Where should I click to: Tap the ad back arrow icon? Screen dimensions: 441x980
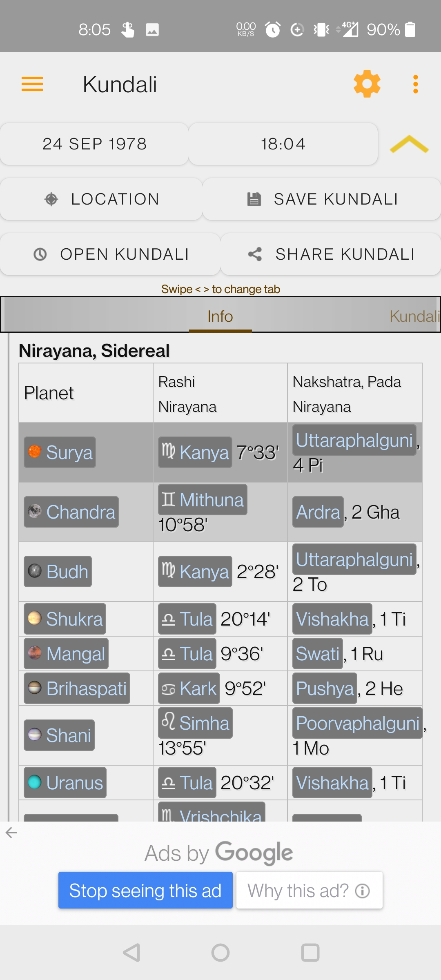(11, 833)
